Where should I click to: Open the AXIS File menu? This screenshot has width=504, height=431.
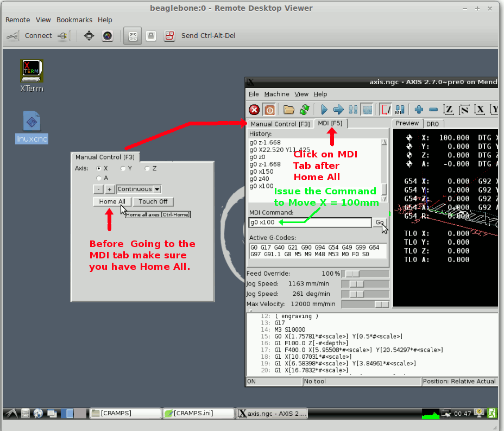tap(254, 94)
